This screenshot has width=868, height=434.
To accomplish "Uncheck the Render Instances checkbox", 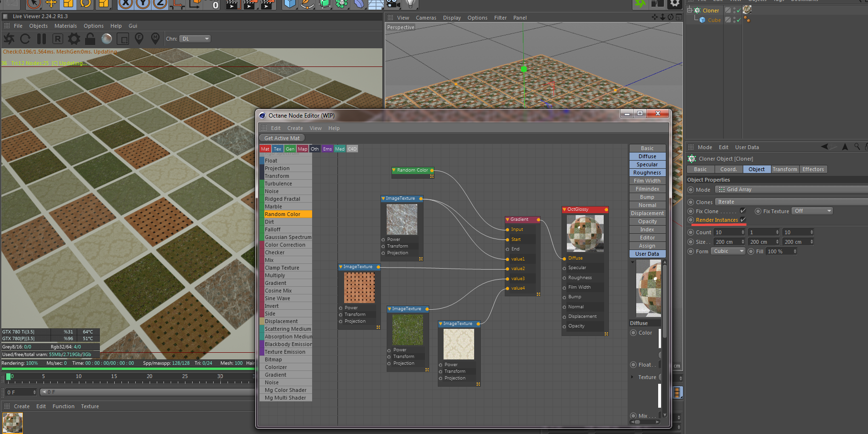I will (743, 220).
